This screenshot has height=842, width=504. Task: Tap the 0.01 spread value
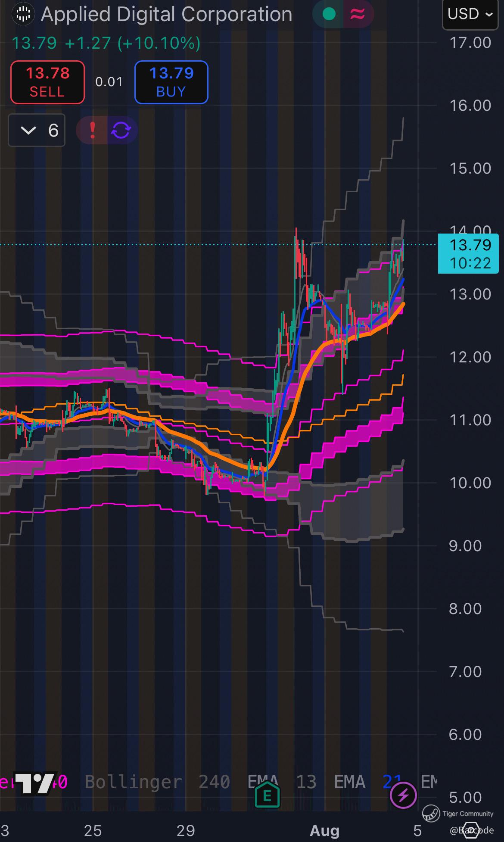point(109,82)
